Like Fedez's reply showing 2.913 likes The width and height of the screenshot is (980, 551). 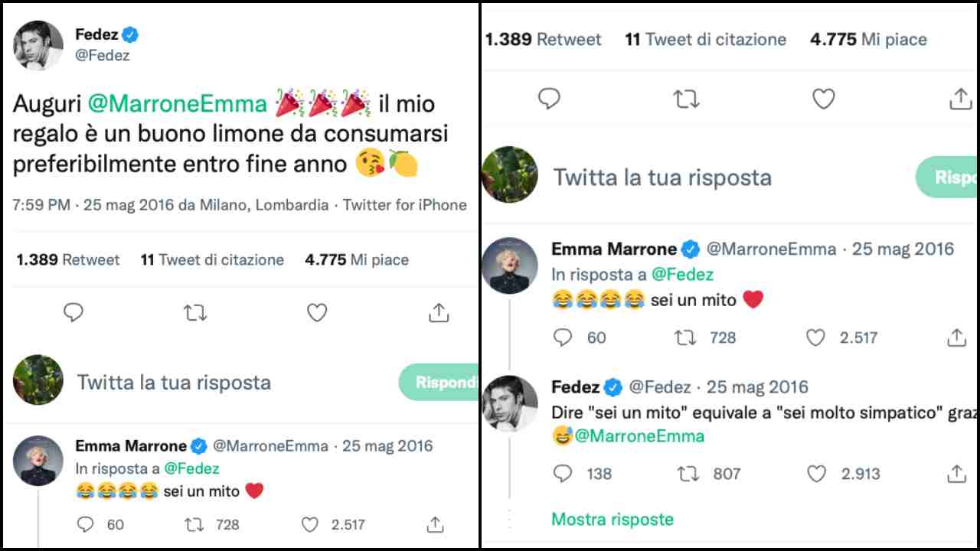[817, 474]
